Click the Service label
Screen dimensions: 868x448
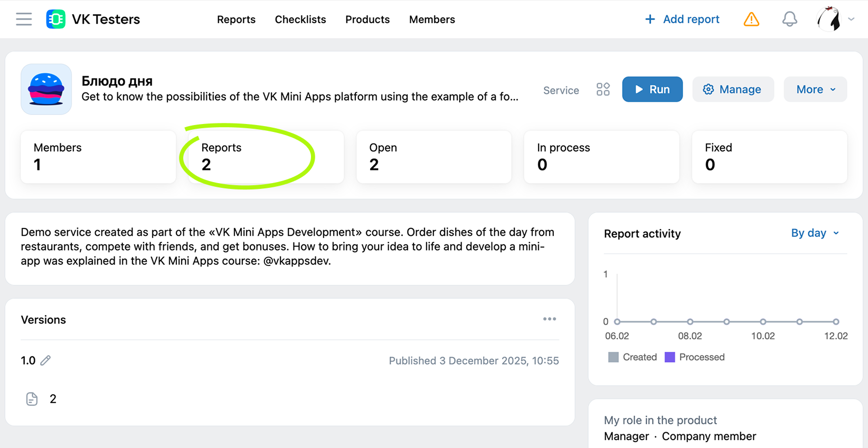pyautogui.click(x=561, y=90)
